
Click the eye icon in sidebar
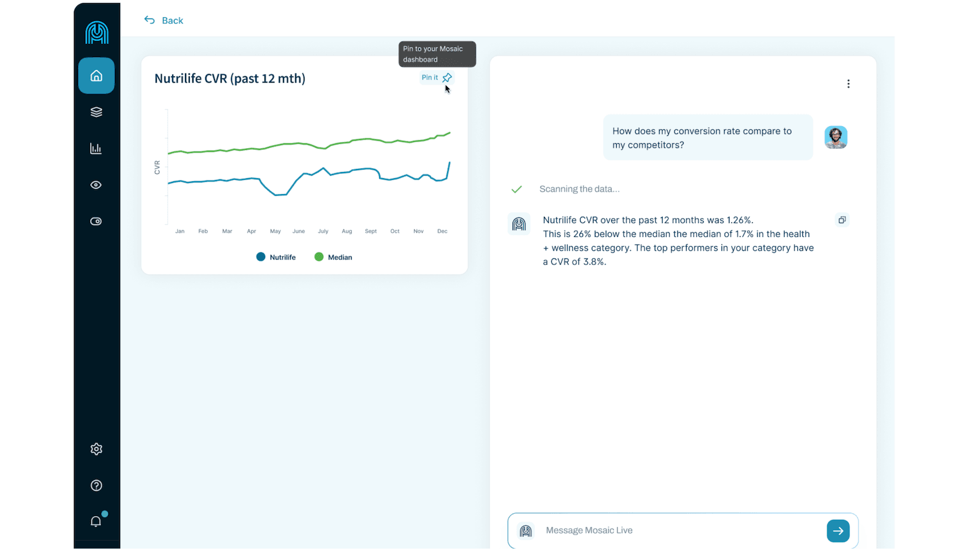[96, 185]
